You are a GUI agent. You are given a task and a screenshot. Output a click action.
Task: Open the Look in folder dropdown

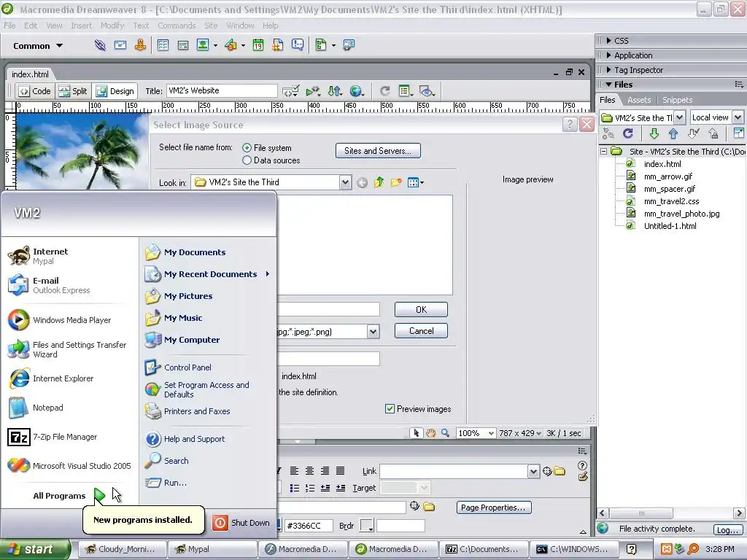[x=345, y=182]
